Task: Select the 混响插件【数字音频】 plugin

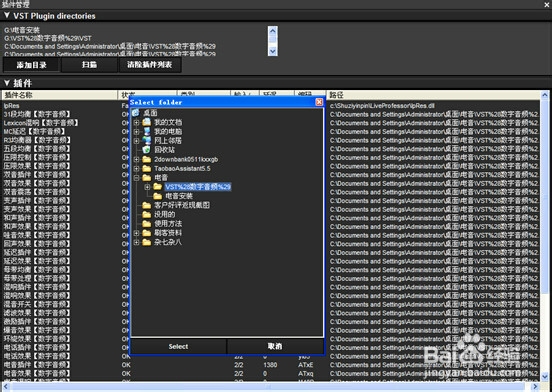Action: coord(37,287)
